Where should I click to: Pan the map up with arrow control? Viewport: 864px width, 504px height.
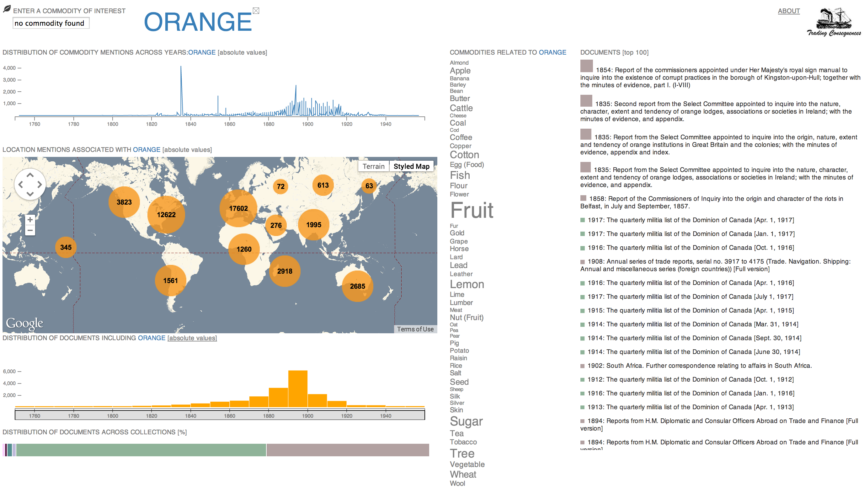(x=30, y=175)
